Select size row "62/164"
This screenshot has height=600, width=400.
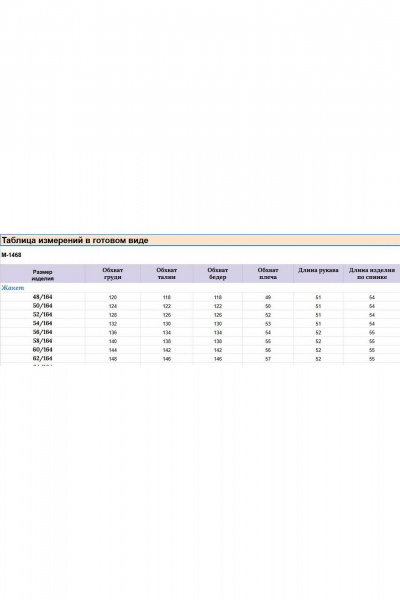pos(42,359)
